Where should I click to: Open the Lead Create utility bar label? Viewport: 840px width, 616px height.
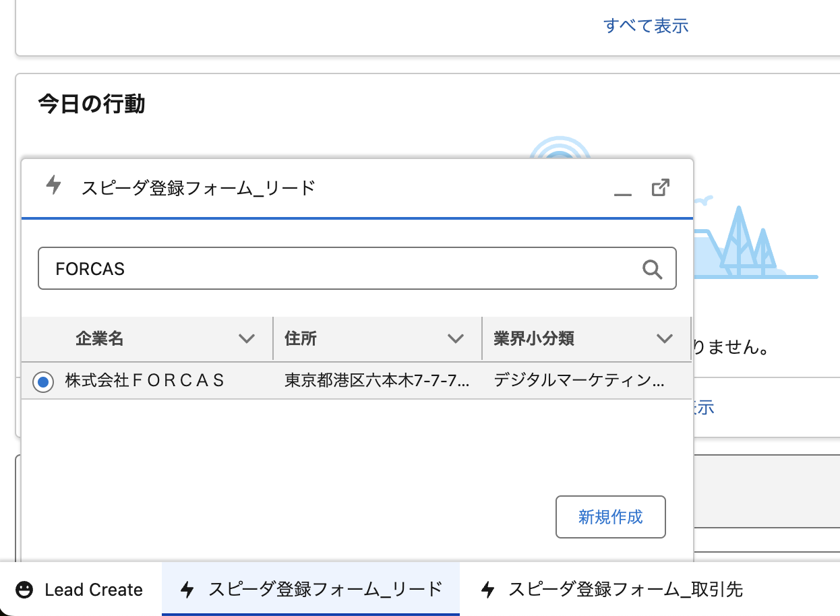coord(94,590)
